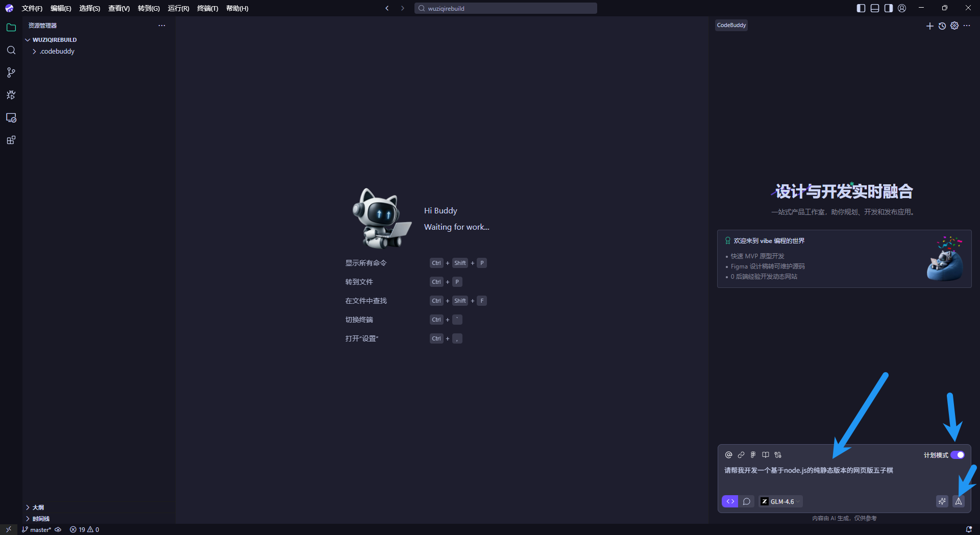
Task: Open Source Control in activity bar
Action: (x=11, y=72)
